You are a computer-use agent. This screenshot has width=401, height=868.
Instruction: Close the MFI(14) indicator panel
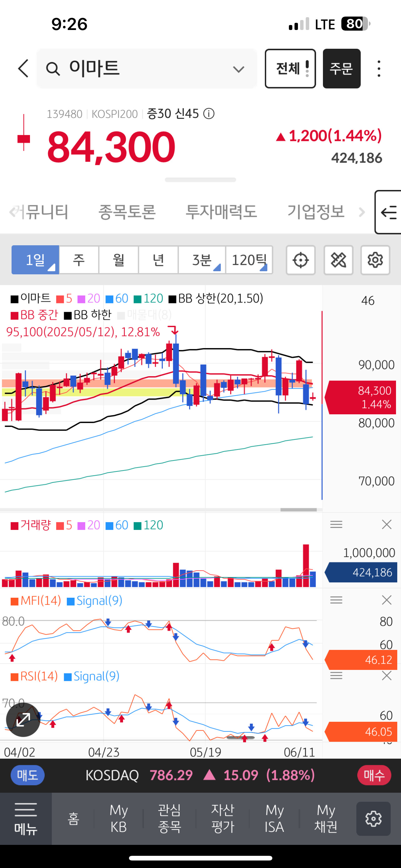387,600
